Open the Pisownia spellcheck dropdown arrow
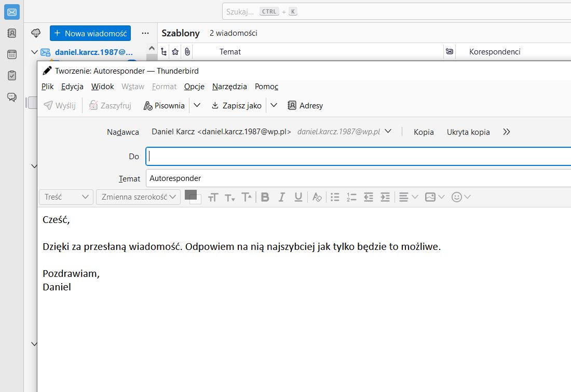Viewport: 571px width, 392px height. tap(197, 105)
